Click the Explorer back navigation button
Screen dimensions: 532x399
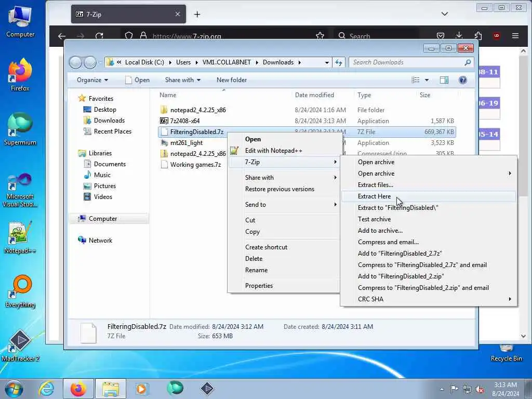pyautogui.click(x=75, y=62)
